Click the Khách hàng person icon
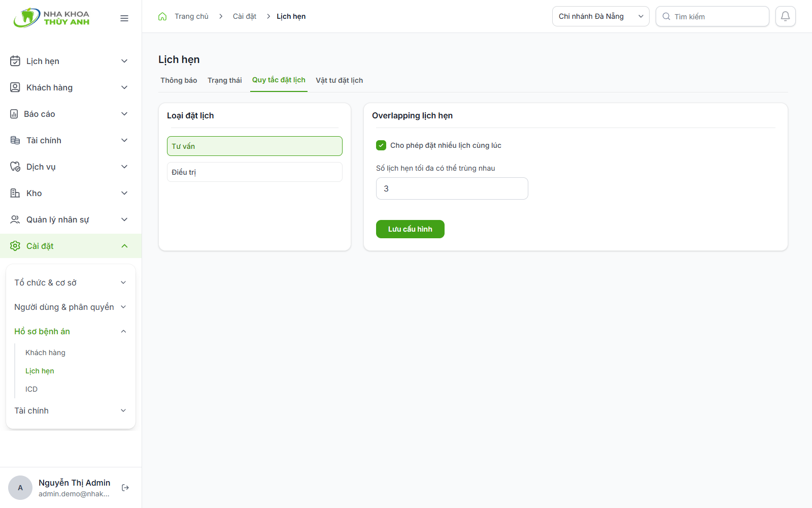The width and height of the screenshot is (812, 508). click(x=15, y=87)
